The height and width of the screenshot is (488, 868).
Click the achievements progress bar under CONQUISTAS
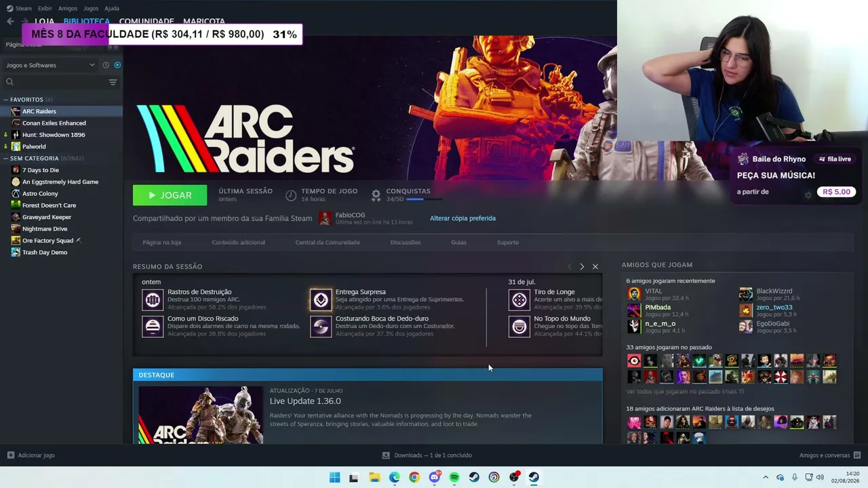[x=424, y=199]
